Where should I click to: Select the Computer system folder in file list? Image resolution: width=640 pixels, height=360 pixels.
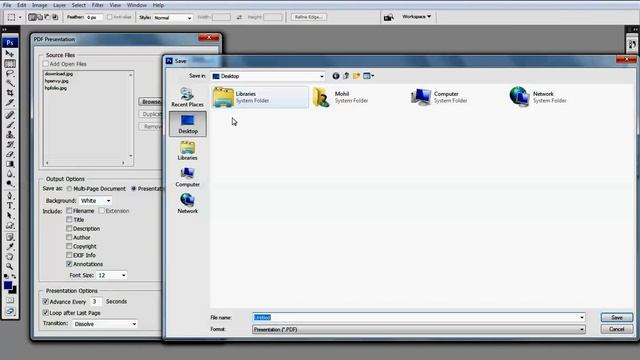[440, 97]
